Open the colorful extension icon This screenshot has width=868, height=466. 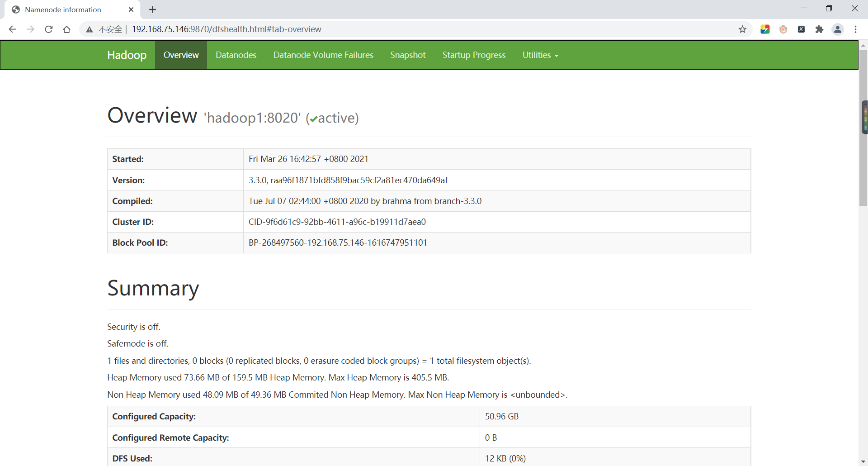765,29
